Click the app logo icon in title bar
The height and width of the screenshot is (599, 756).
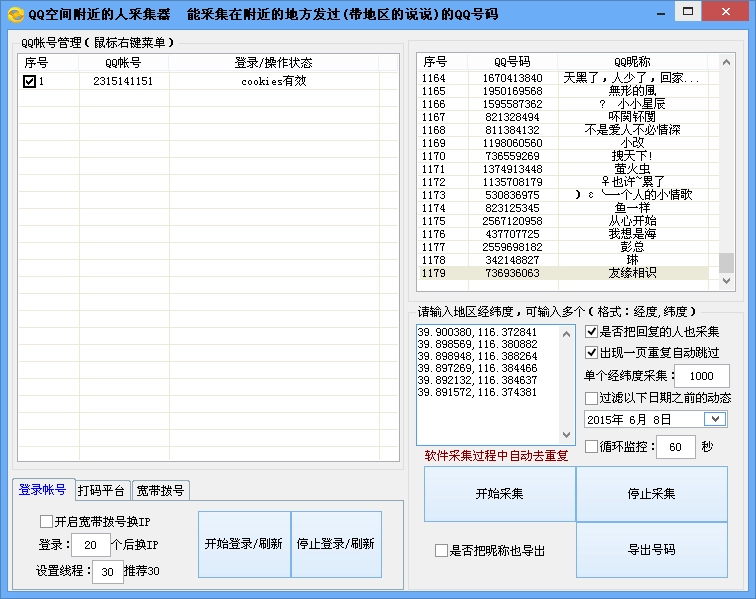point(15,14)
